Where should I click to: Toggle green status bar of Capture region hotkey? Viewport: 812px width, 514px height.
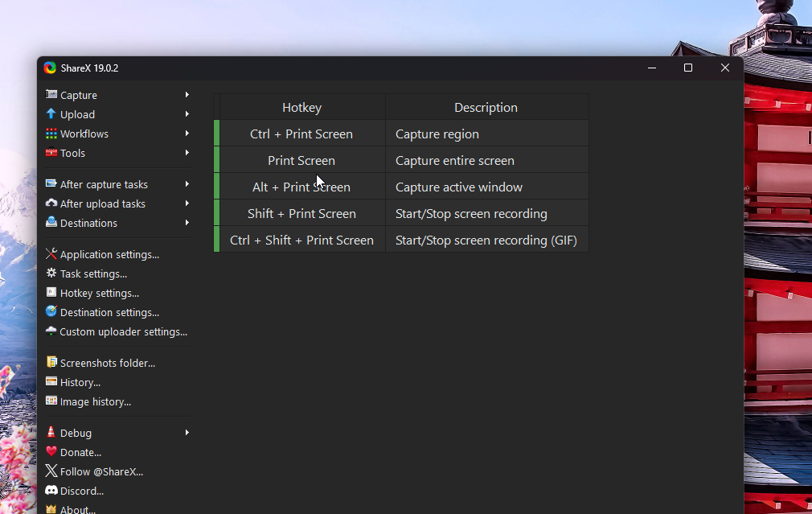tap(216, 134)
